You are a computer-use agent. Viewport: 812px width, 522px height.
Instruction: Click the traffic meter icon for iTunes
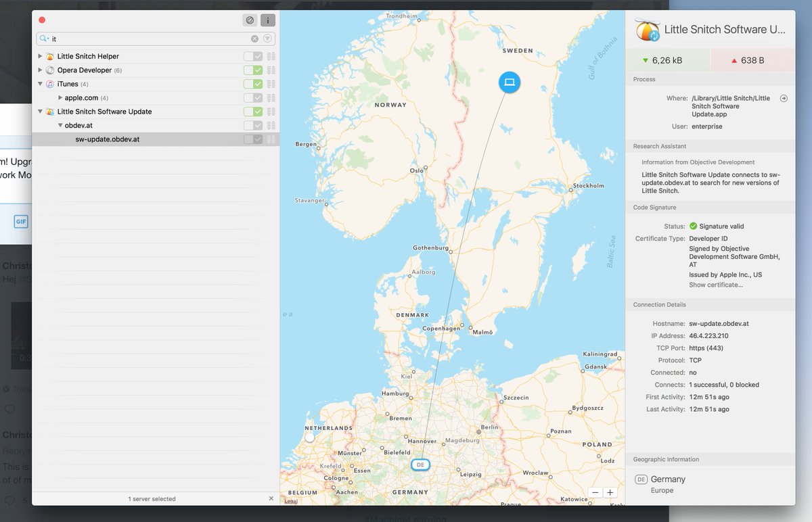271,84
